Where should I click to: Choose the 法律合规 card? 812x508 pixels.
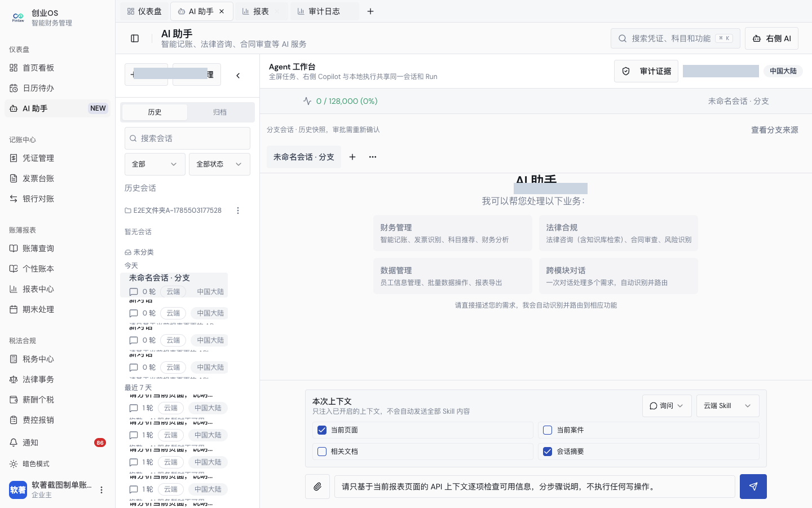point(619,233)
